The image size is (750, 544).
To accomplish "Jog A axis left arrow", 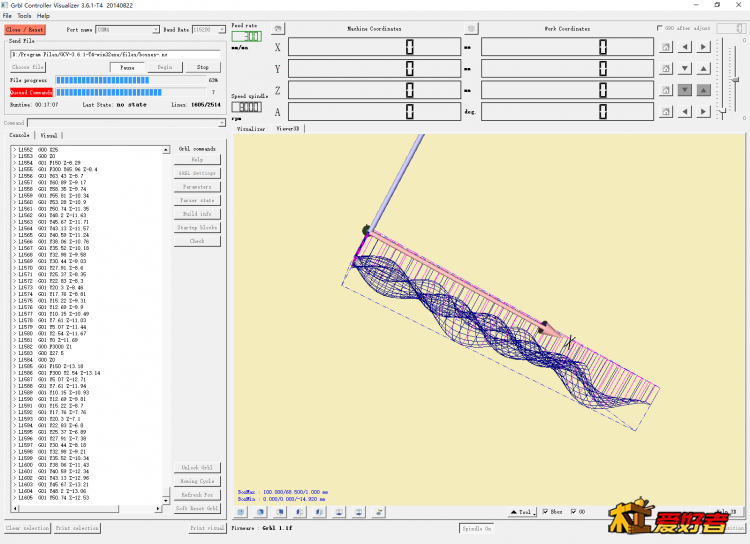I will 685,111.
